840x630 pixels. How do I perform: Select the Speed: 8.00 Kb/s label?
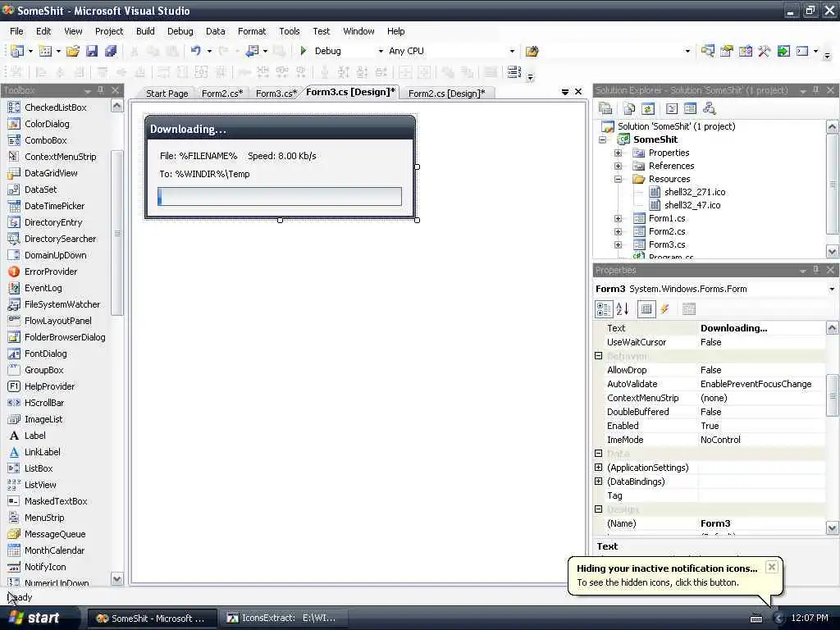[282, 156]
